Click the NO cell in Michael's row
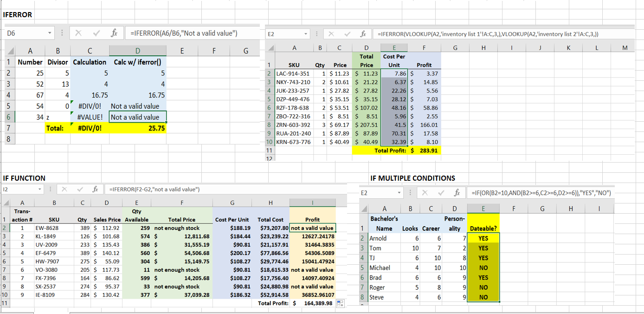The image size is (644, 314). (483, 268)
